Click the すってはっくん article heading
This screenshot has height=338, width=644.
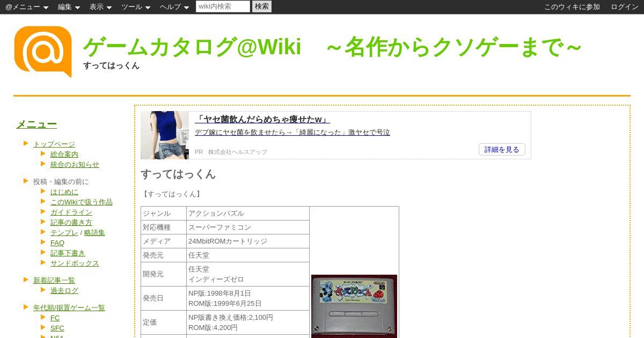178,174
